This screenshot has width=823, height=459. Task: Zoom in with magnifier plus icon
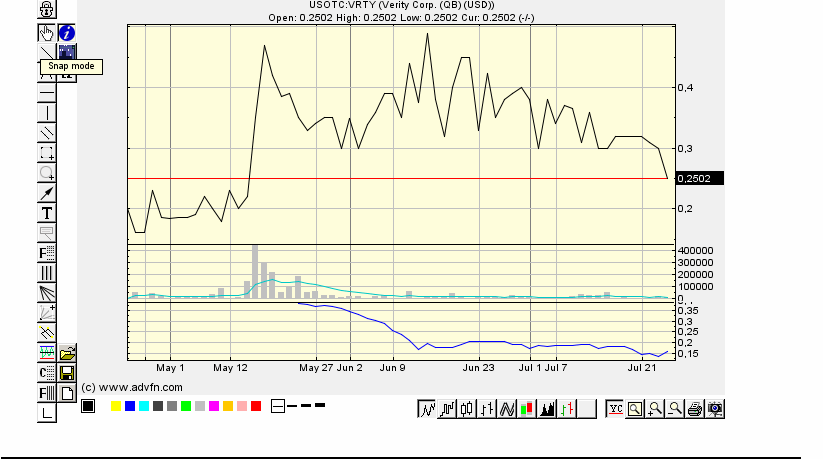(655, 409)
